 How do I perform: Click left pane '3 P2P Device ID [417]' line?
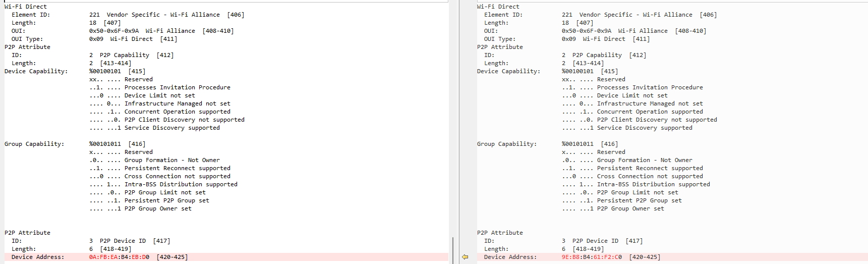click(130, 241)
